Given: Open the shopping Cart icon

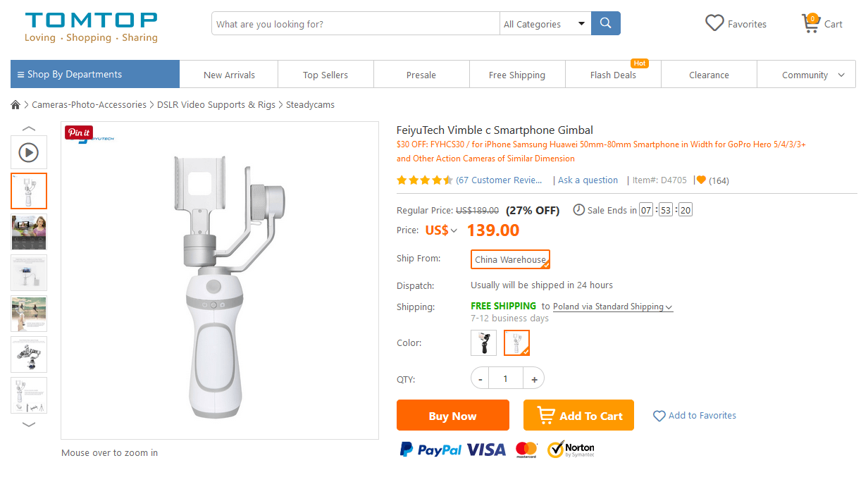Looking at the screenshot, I should (811, 24).
